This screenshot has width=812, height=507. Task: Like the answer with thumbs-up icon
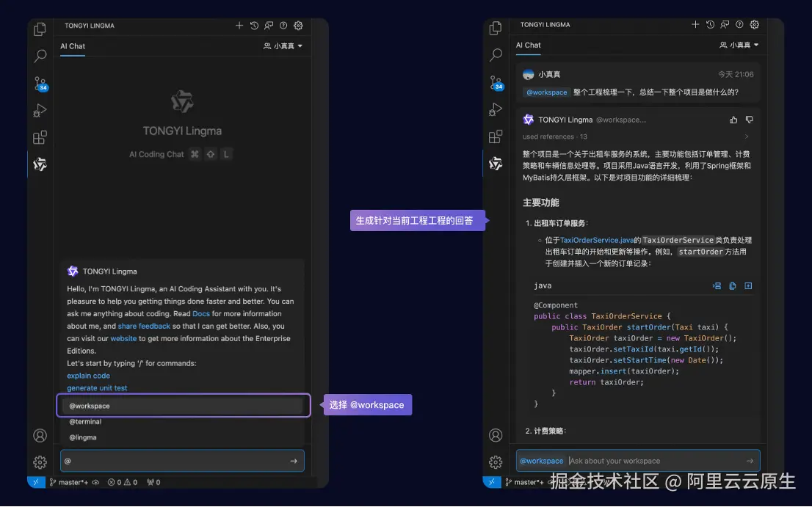[733, 120]
